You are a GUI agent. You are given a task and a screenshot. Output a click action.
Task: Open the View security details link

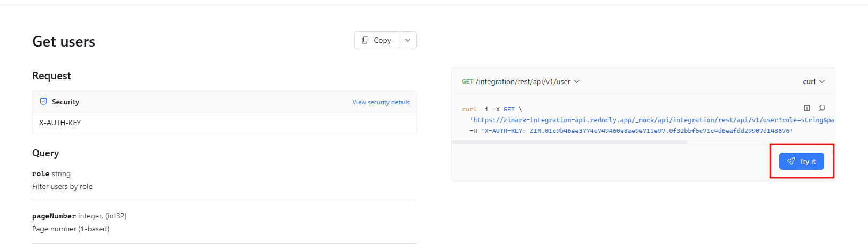click(x=380, y=102)
